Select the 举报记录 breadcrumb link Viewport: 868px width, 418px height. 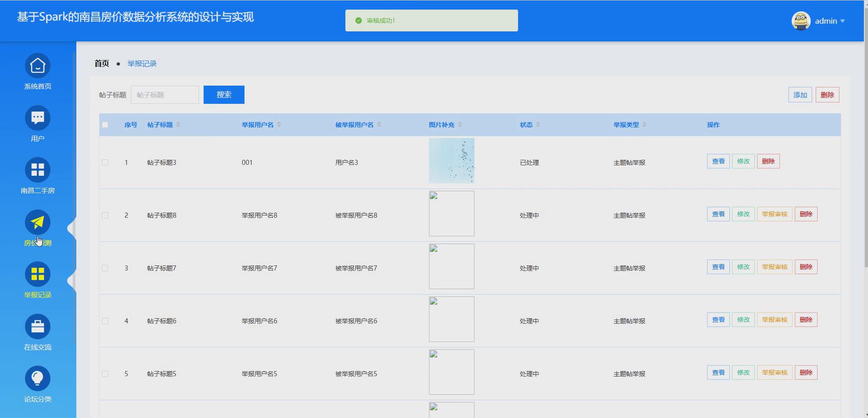coord(142,64)
